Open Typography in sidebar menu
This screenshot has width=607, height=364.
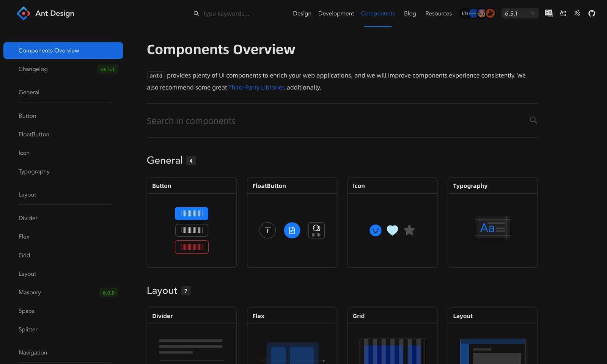[63, 171]
